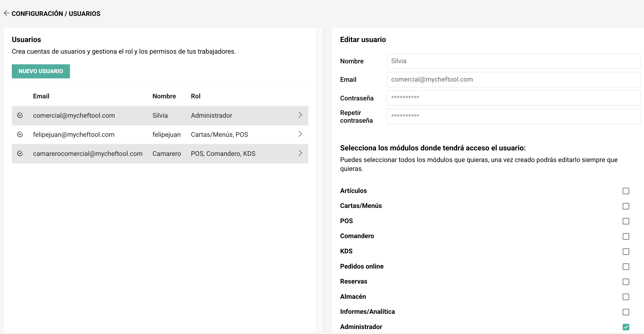Open Silvia user details chevron
This screenshot has width=644, height=334.
(x=300, y=115)
